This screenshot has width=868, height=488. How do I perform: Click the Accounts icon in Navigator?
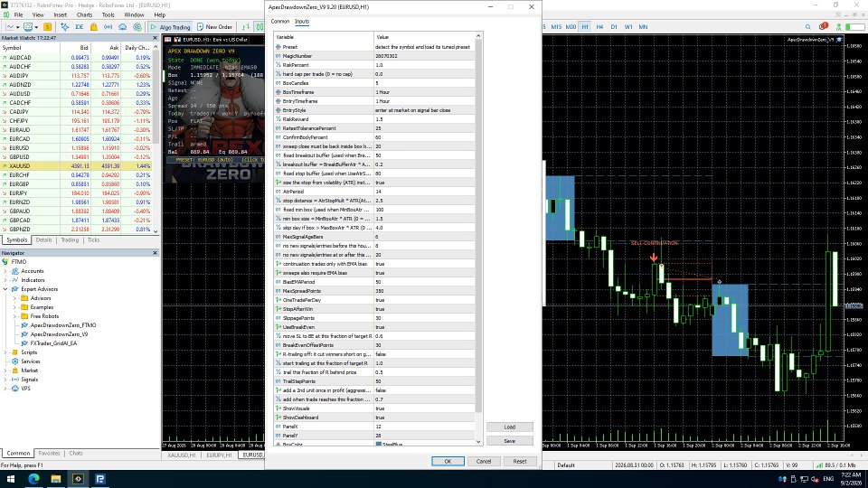pos(15,271)
